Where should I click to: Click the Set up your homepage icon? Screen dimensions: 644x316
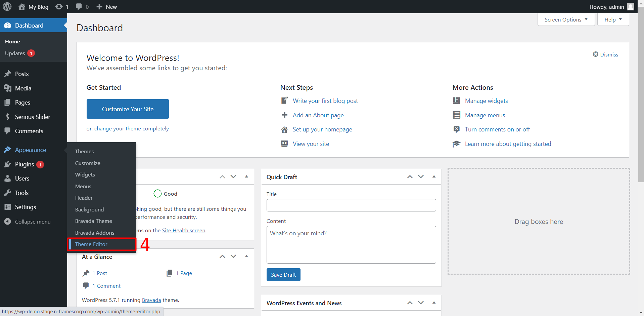[x=284, y=130]
